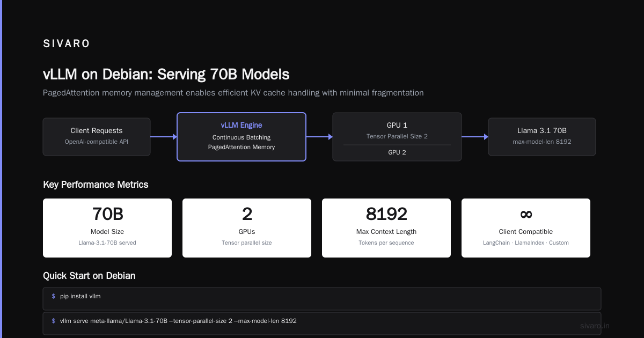Click the 'GPU 1' label

click(397, 125)
